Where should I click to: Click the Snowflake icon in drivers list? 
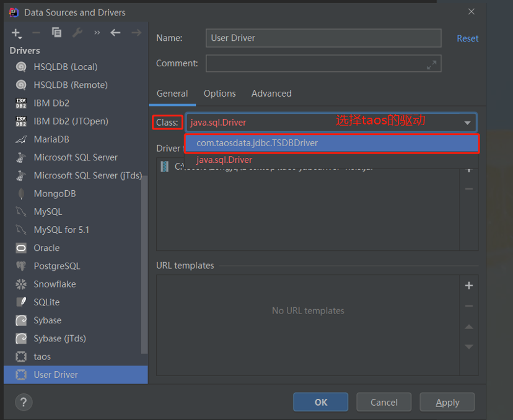coord(21,284)
